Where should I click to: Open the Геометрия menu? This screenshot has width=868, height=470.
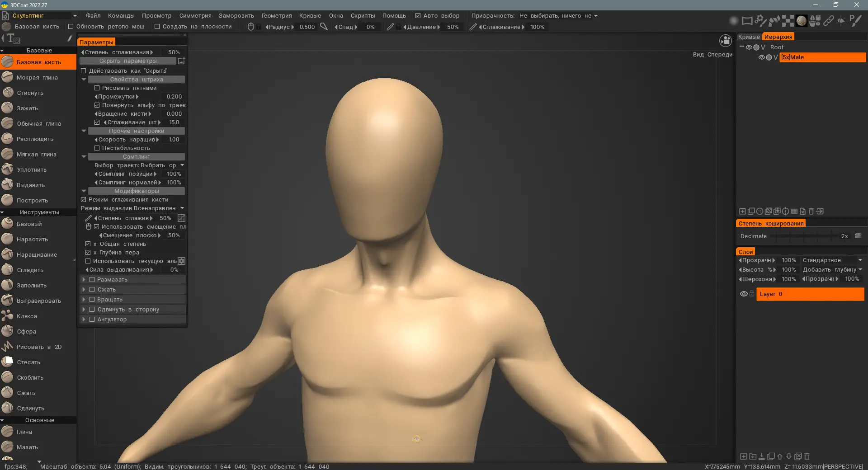[276, 15]
